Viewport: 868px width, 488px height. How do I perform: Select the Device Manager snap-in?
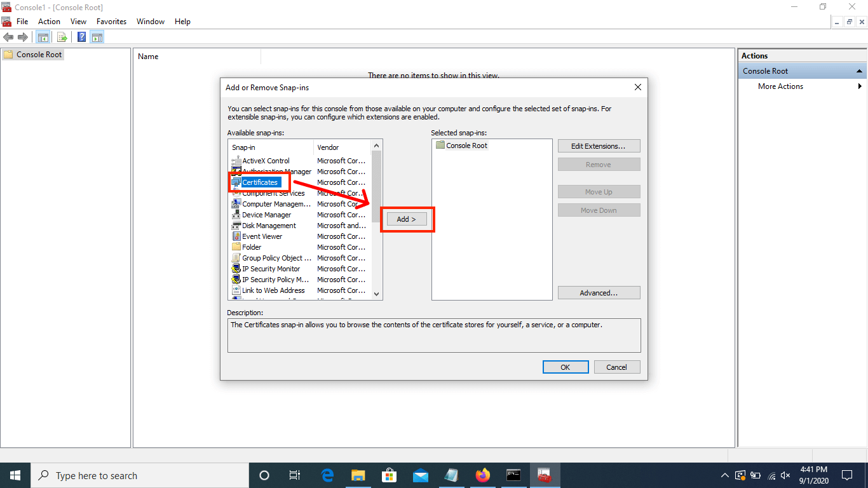266,214
